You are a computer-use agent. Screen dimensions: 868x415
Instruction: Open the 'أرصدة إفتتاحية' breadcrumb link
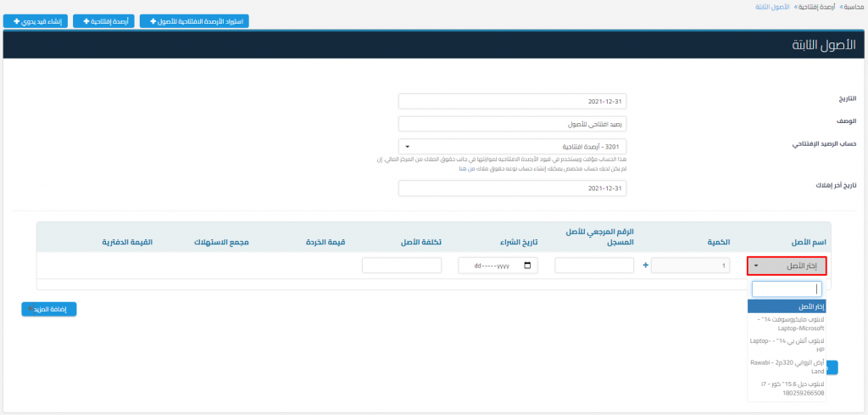coord(816,7)
